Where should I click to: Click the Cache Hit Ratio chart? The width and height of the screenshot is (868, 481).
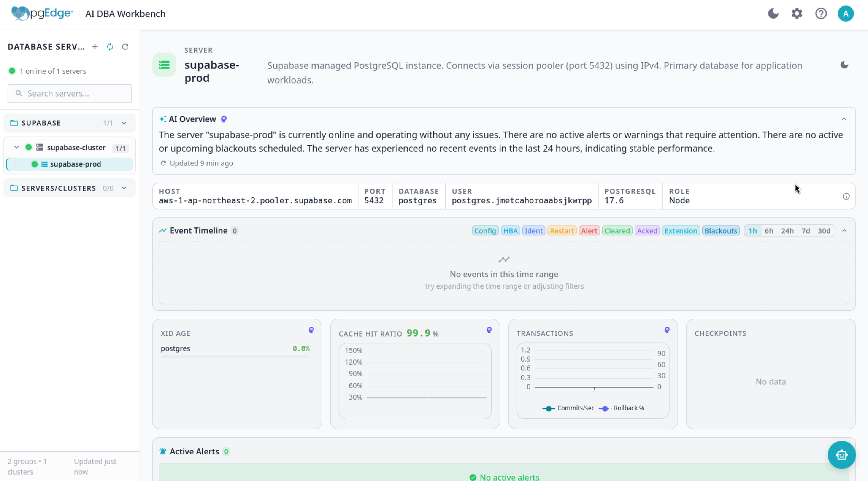point(415,381)
